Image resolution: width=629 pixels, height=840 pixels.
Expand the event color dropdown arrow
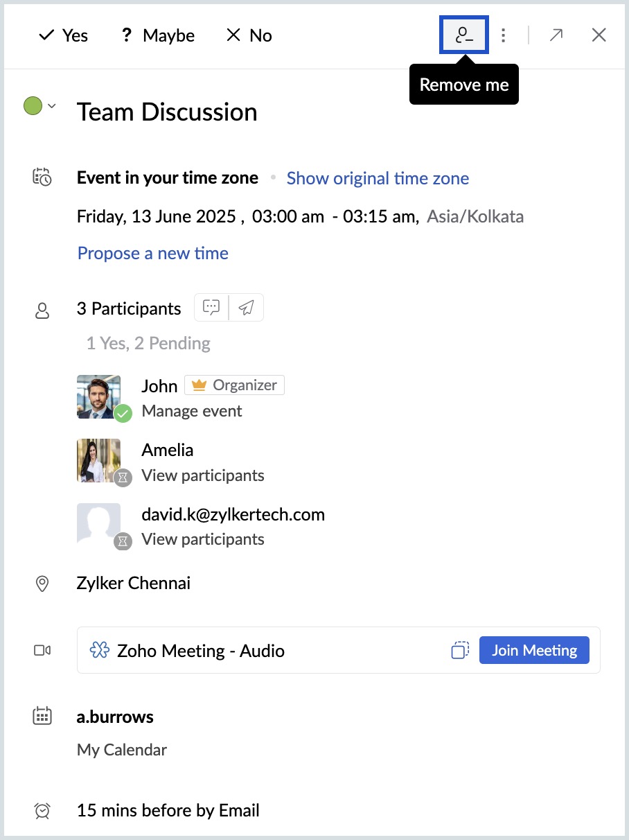52,106
